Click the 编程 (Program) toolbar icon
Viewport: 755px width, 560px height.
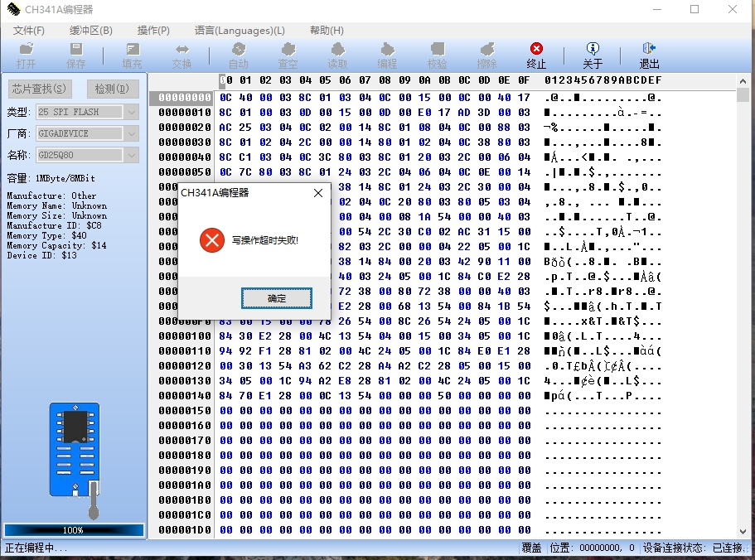[387, 56]
